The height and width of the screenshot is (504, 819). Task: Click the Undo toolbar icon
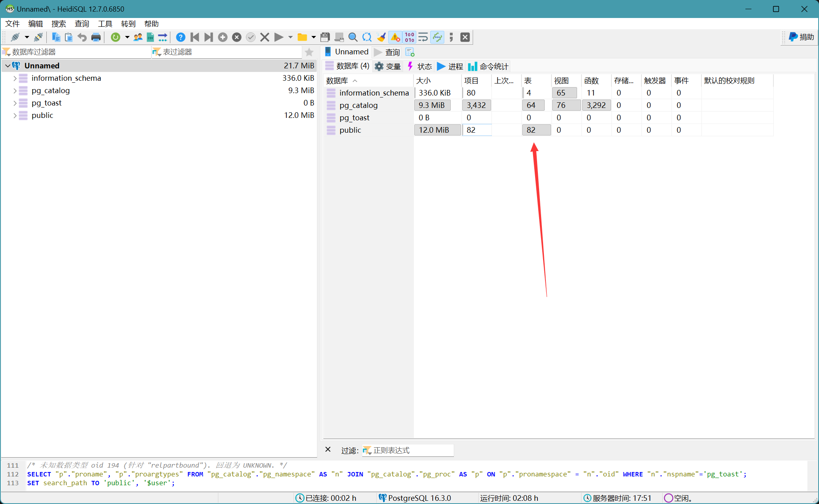tap(82, 37)
